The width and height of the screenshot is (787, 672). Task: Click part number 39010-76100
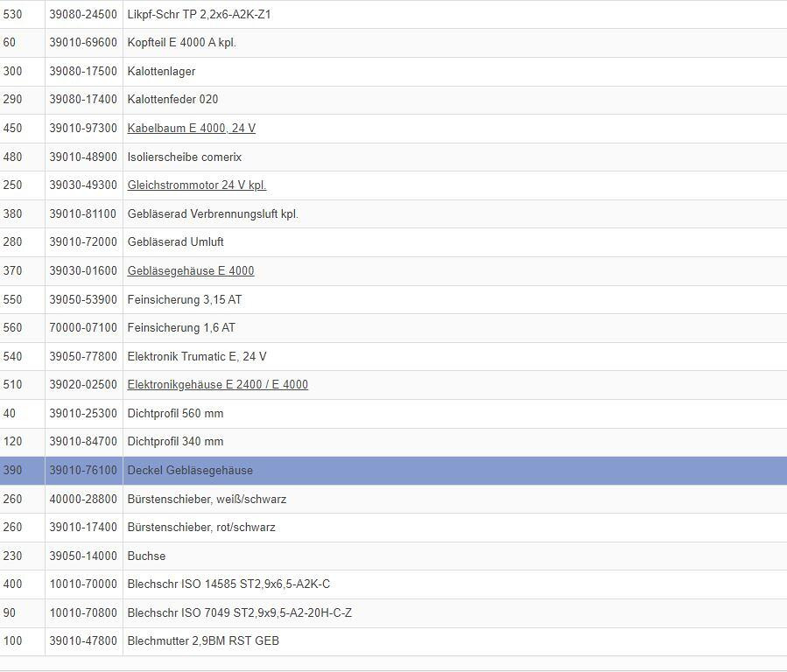[x=83, y=471]
